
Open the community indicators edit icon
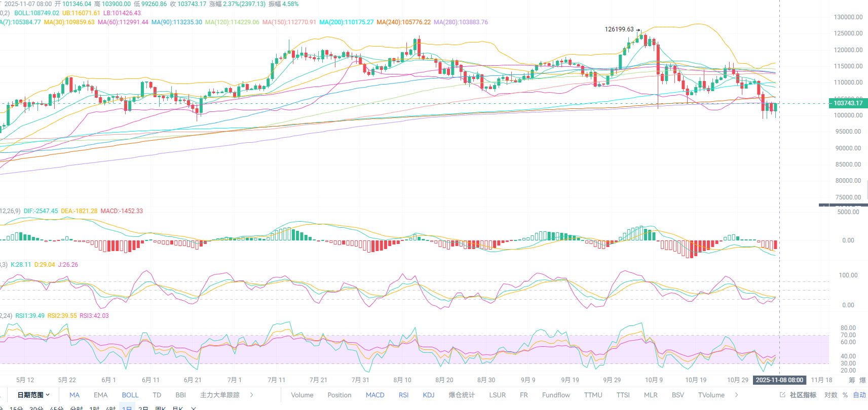(782, 395)
